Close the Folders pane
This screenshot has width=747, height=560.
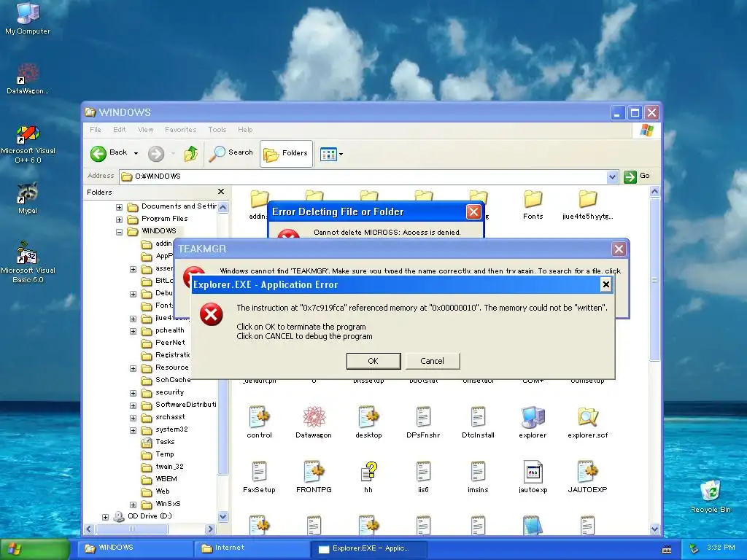click(x=221, y=192)
